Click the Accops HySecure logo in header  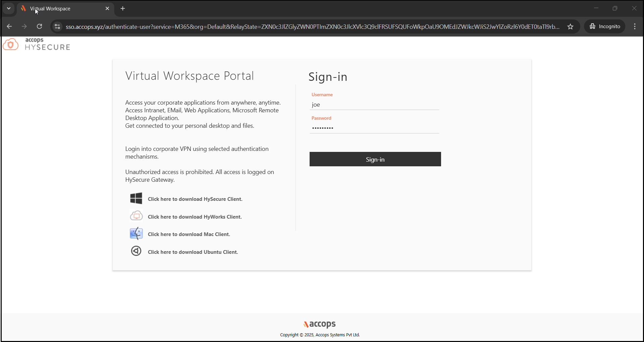(37, 44)
